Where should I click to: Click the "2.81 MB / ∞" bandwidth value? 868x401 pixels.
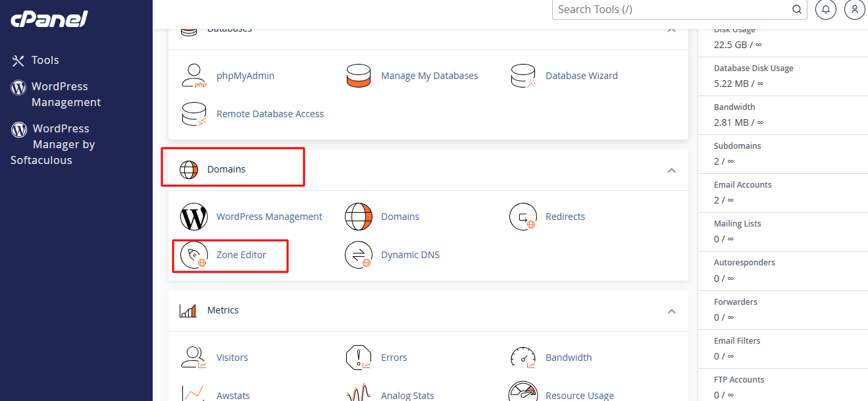click(x=739, y=122)
